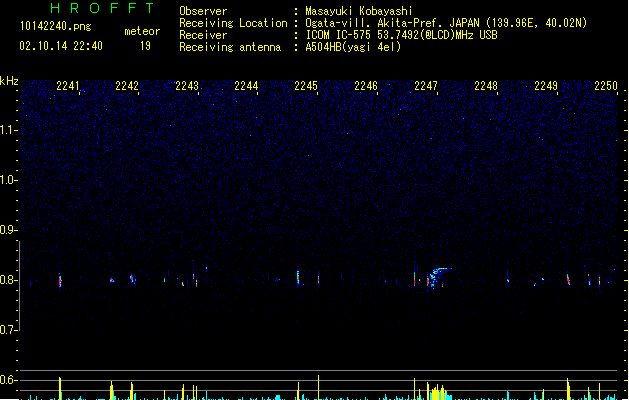Click the 0.9 kHz axis label
The image size is (629, 400).
tap(8, 230)
